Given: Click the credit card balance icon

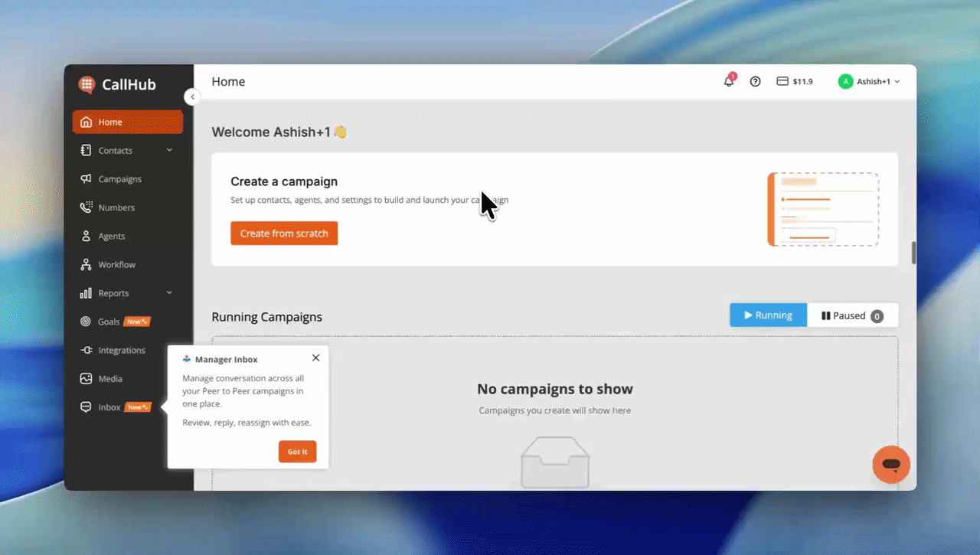Looking at the screenshot, I should click(x=782, y=81).
